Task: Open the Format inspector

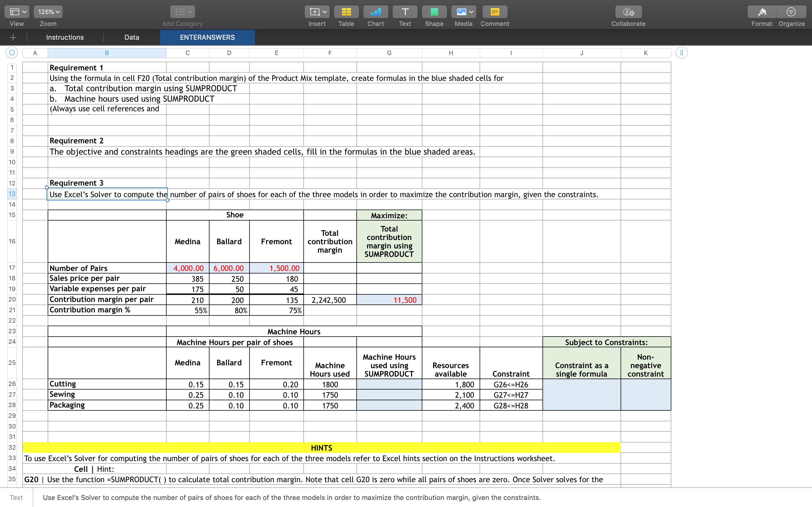Action: [761, 12]
